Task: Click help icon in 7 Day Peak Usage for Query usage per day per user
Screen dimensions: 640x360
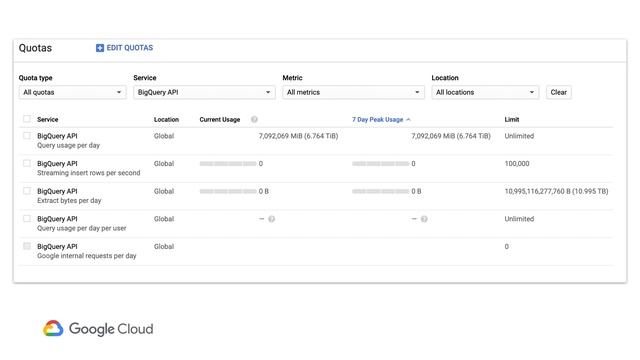Action: point(424,219)
